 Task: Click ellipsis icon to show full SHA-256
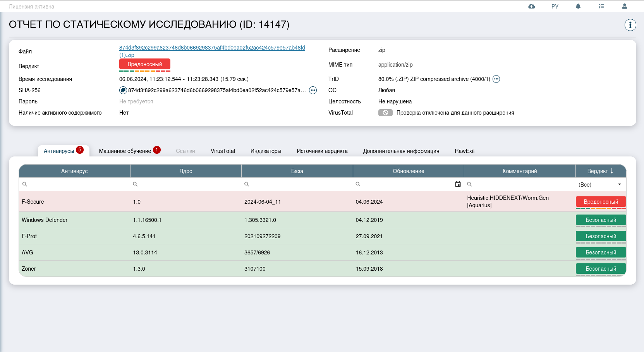click(313, 90)
